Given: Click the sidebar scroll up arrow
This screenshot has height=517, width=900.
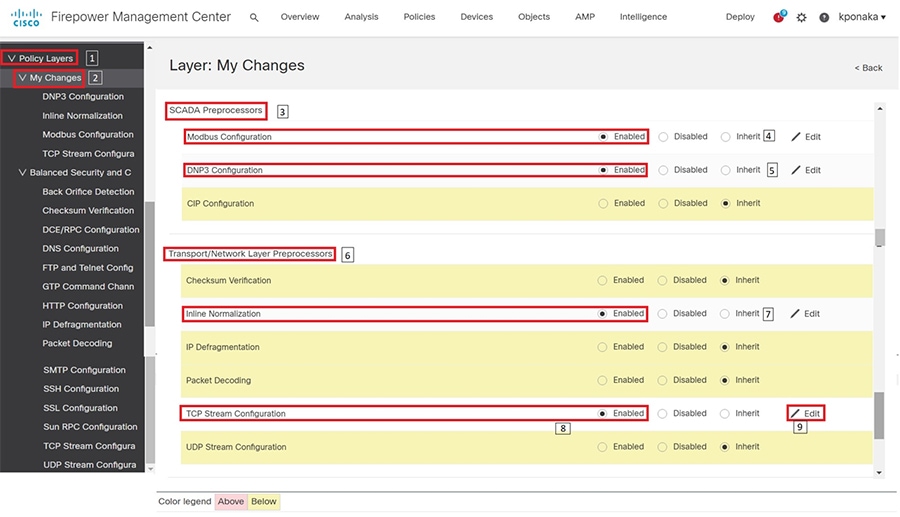Looking at the screenshot, I should [150, 48].
